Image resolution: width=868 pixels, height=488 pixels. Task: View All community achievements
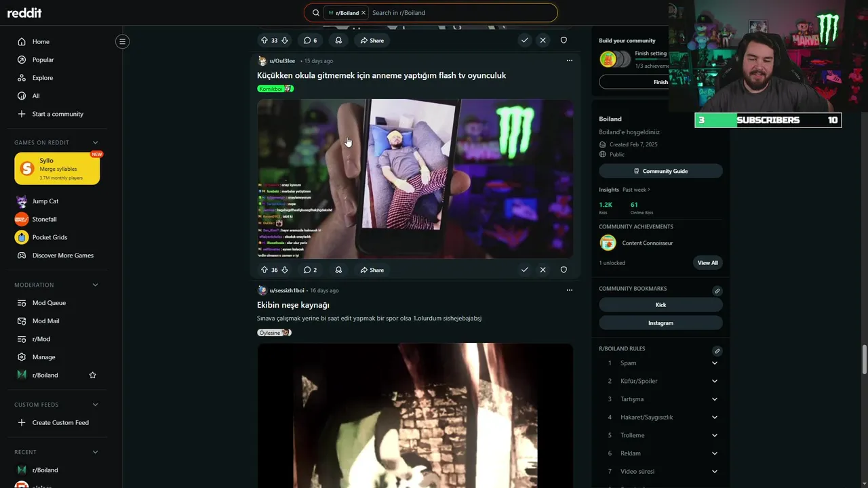click(x=707, y=263)
